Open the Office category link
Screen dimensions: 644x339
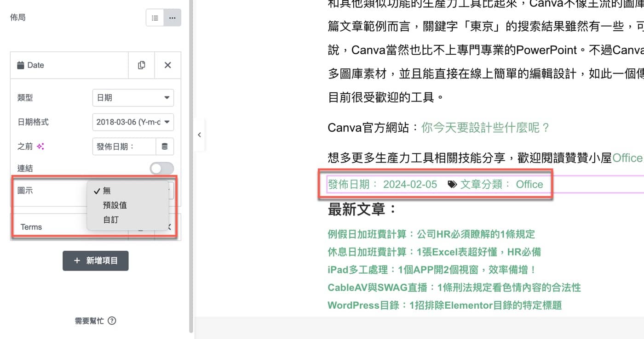529,184
